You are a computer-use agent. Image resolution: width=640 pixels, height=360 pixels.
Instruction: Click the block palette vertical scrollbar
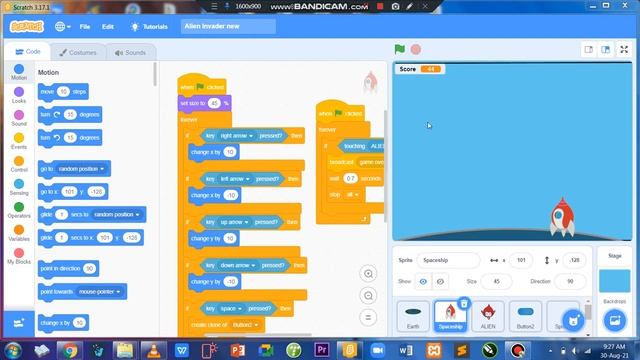(x=155, y=74)
